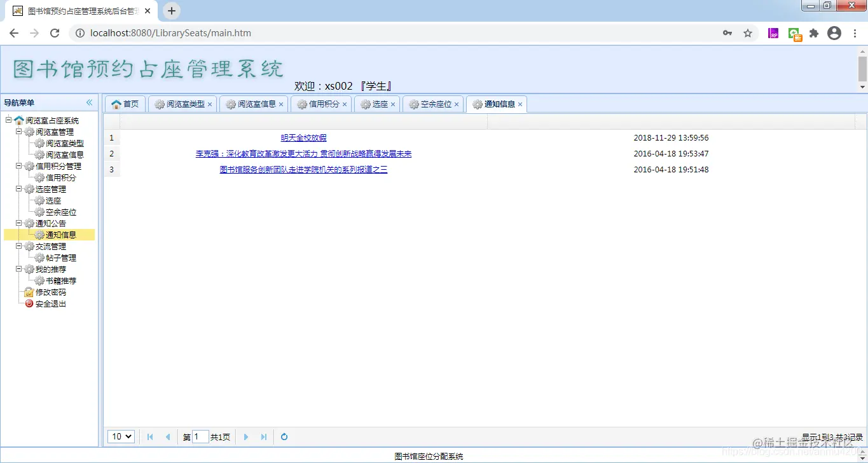Open 选座 in the navigation tree
The width and height of the screenshot is (868, 463).
(53, 200)
